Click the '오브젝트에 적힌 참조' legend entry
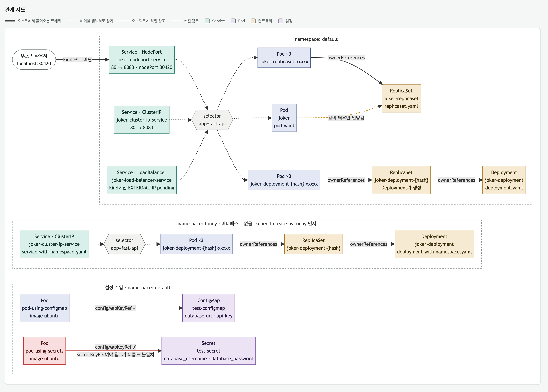 (x=142, y=21)
